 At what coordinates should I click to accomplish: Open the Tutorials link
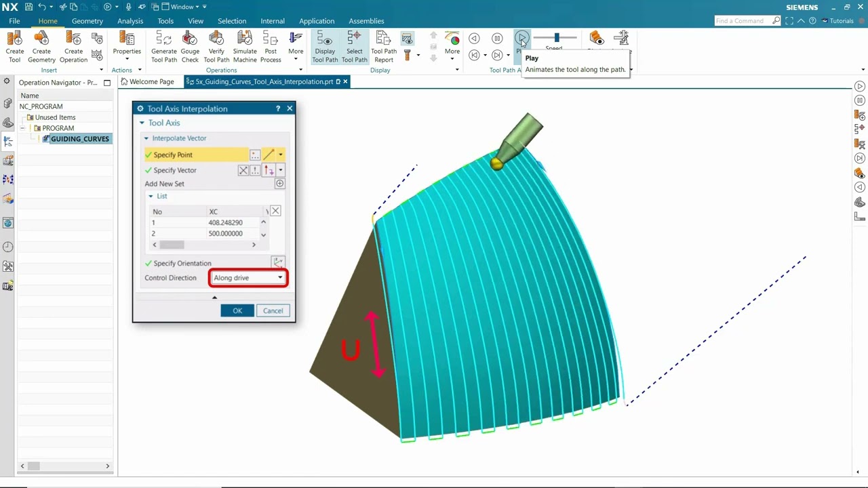point(837,21)
